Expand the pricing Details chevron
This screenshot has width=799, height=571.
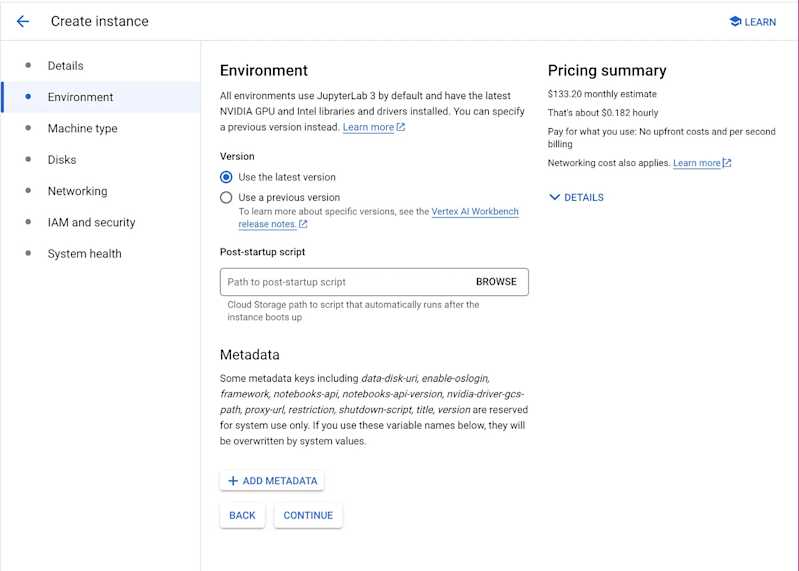[x=555, y=198]
